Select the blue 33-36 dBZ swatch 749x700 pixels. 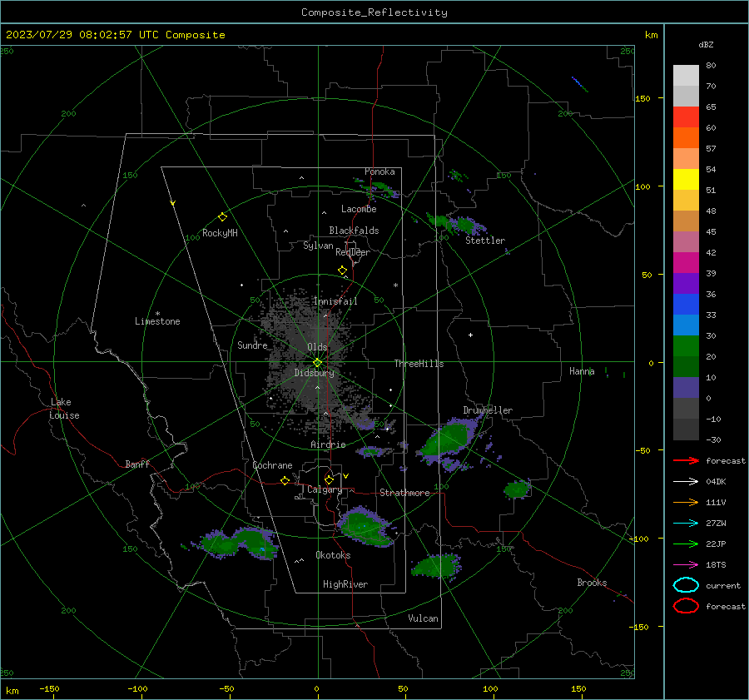[686, 305]
